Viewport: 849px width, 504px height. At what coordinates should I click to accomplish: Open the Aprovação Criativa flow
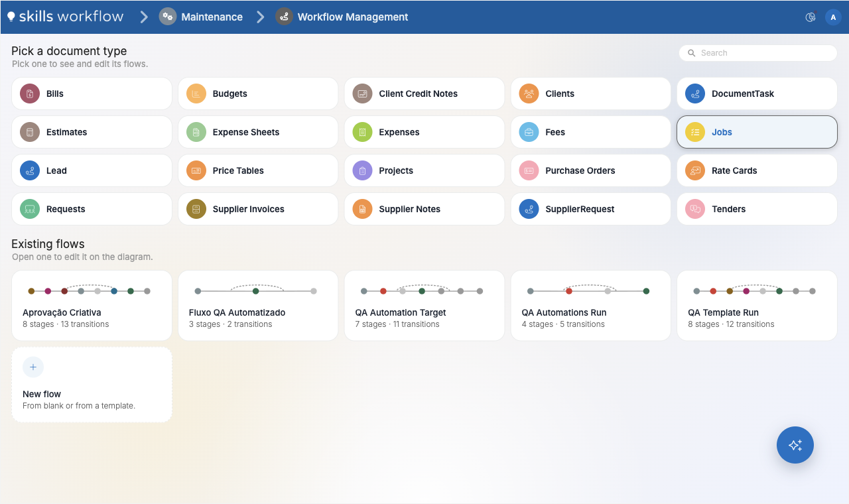(92, 306)
